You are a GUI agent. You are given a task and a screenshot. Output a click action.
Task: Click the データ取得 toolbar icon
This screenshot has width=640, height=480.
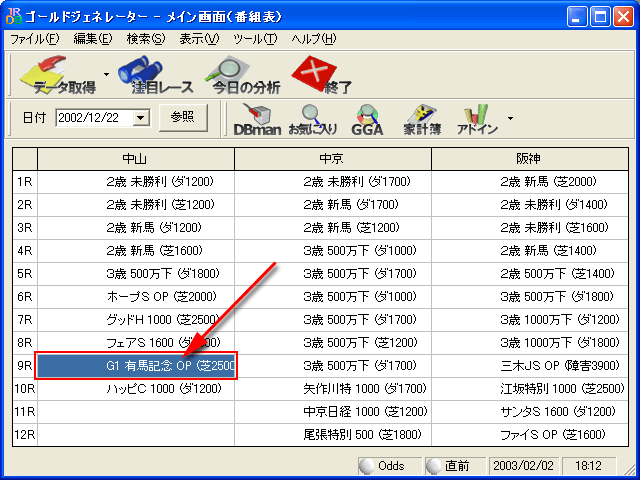(x=55, y=75)
